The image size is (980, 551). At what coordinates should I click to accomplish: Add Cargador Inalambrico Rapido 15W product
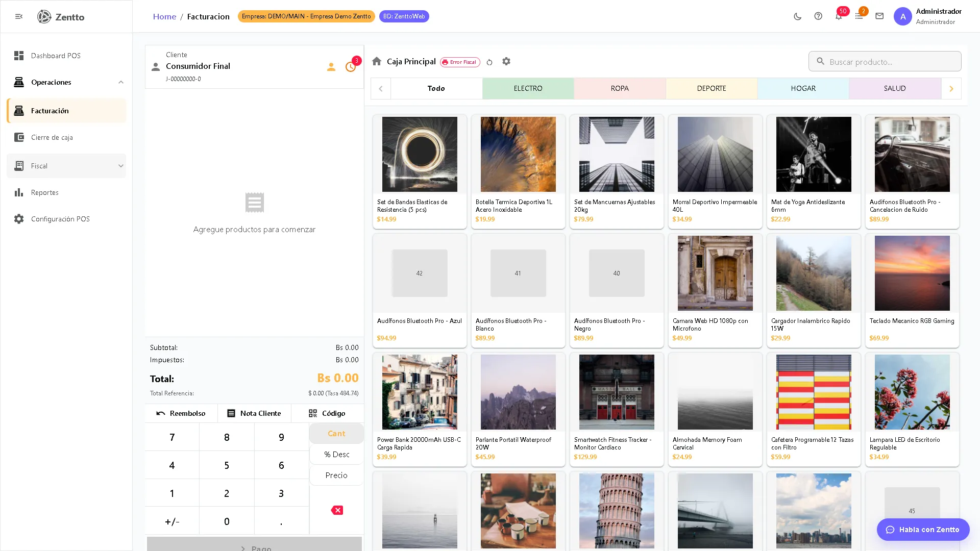click(x=814, y=290)
